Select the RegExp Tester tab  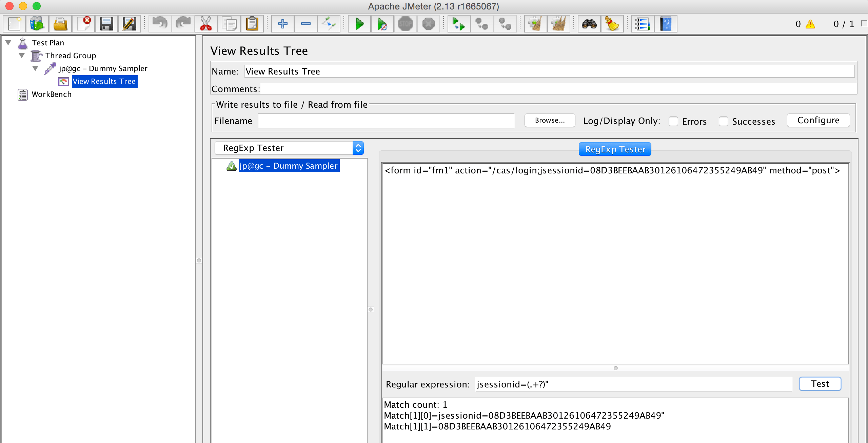tap(615, 149)
